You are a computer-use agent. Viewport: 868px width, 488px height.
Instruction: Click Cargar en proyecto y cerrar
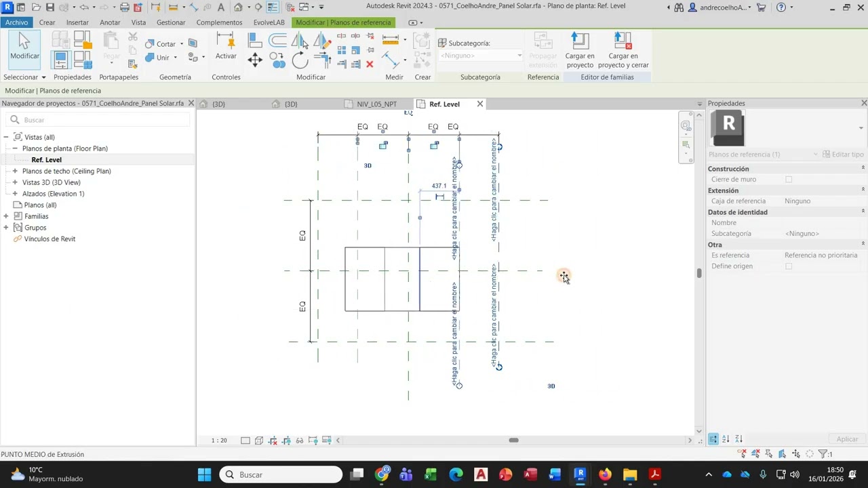tap(623, 50)
